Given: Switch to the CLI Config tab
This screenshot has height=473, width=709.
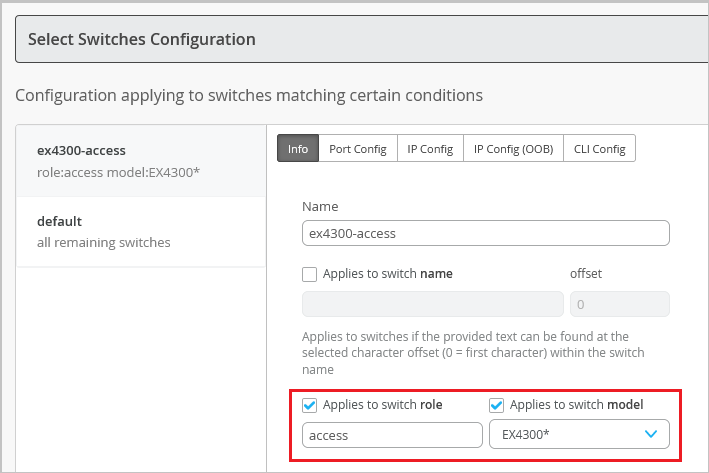Looking at the screenshot, I should coord(599,149).
